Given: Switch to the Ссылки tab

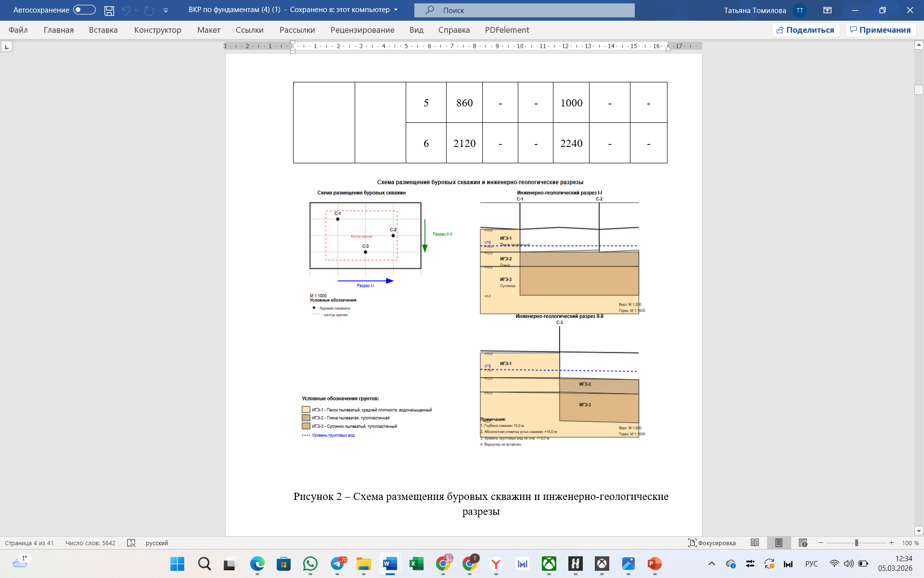Looking at the screenshot, I should coord(249,30).
